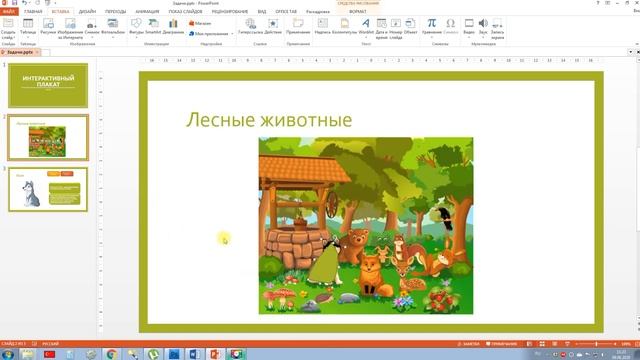Expand the Equation (Уравнение) dropdown arrow

click(x=431, y=38)
